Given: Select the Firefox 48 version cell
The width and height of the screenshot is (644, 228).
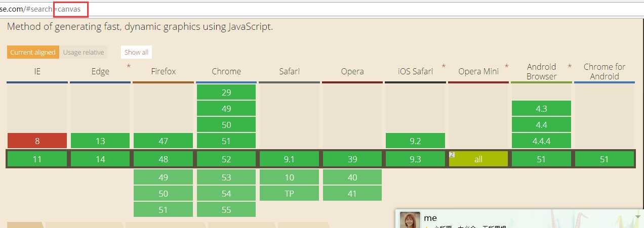Looking at the screenshot, I should point(163,159).
